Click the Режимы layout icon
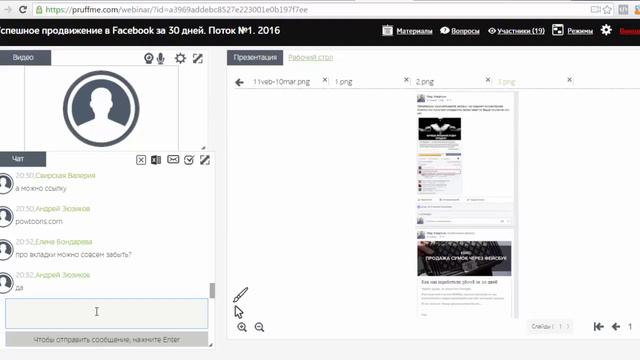 pos(558,30)
